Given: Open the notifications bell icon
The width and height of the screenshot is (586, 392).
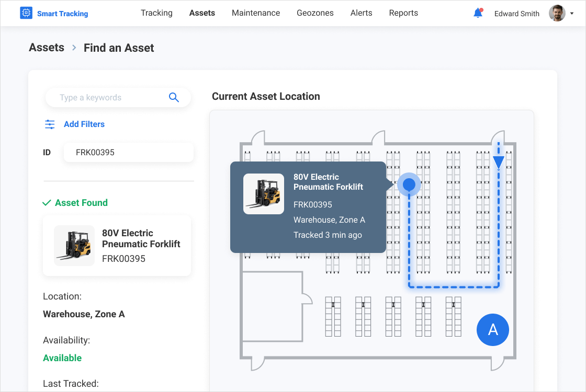Looking at the screenshot, I should pos(478,14).
